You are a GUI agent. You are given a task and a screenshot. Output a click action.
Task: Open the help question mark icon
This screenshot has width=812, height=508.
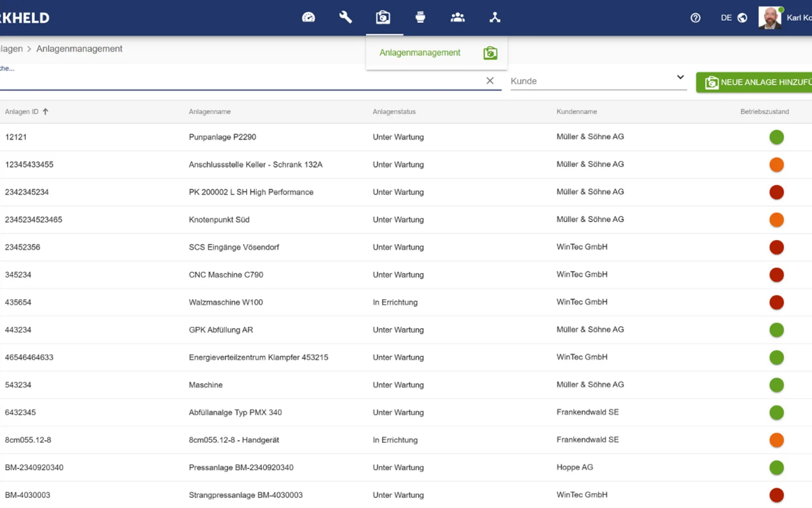[x=695, y=18]
